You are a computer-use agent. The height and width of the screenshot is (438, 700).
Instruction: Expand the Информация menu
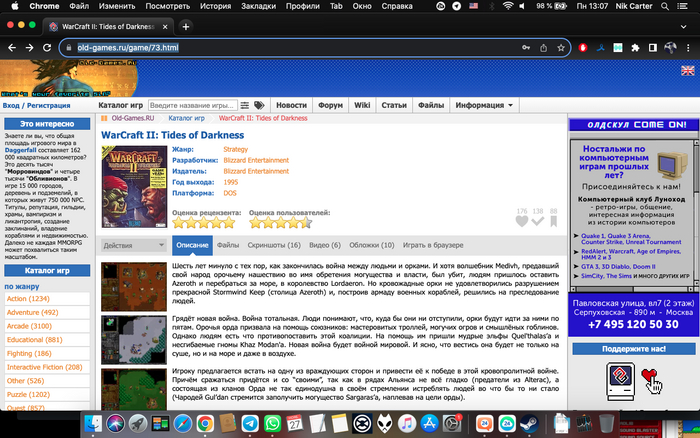(484, 105)
